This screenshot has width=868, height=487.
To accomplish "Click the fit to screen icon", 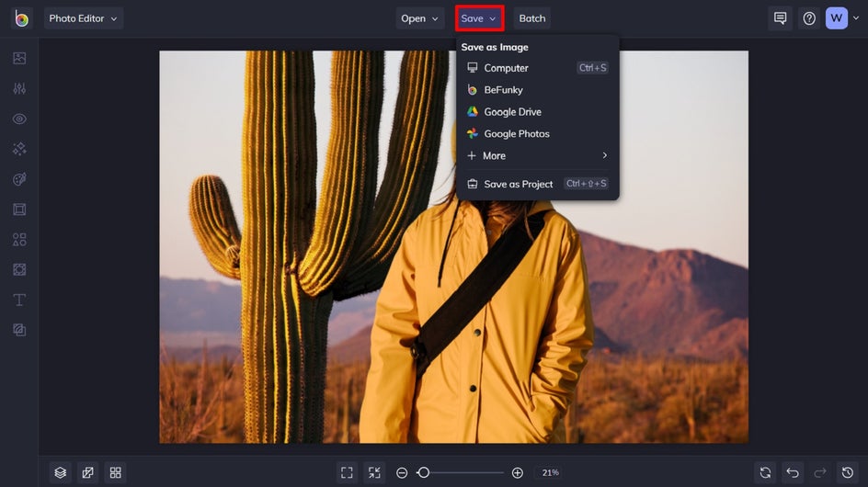I will pyautogui.click(x=347, y=472).
